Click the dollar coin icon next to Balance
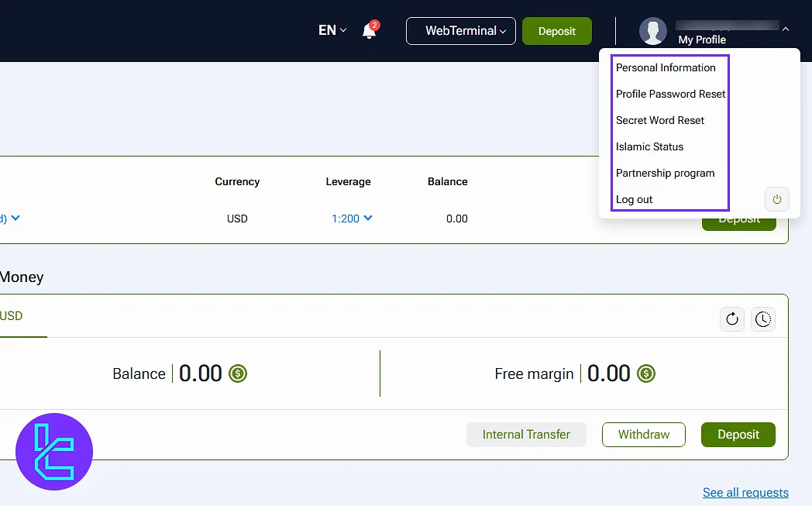 click(x=238, y=373)
